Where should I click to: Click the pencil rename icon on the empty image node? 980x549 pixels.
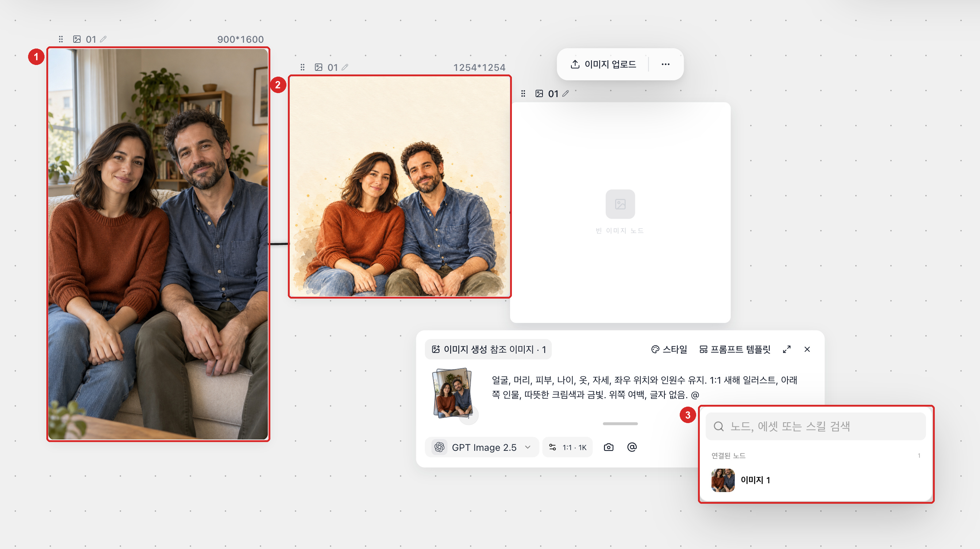(566, 94)
